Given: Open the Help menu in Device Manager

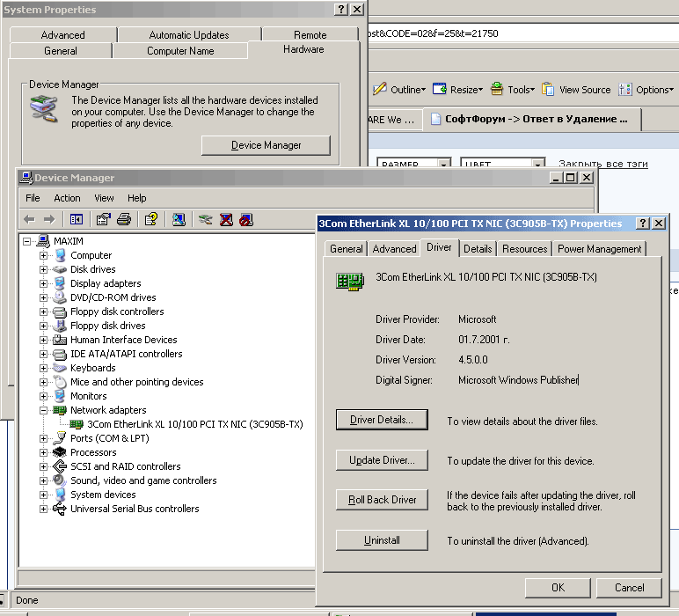Looking at the screenshot, I should point(137,198).
